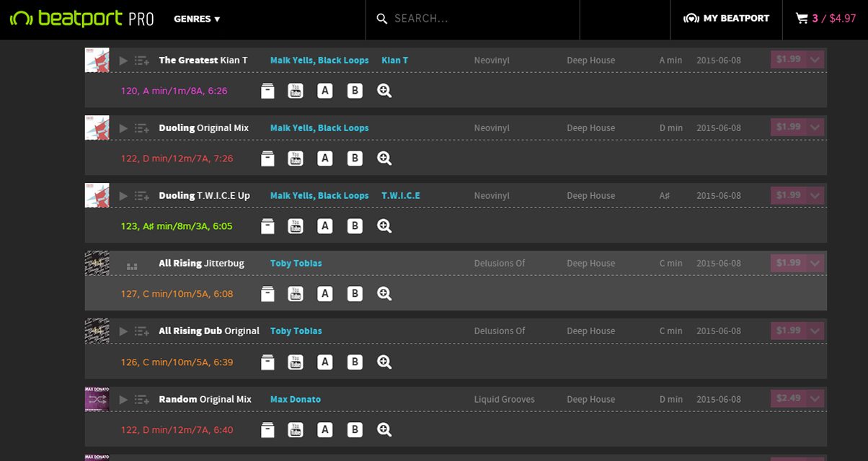Screen dimensions: 868x461
Task: Select the Deep House genre label on a track
Action: pyautogui.click(x=590, y=60)
